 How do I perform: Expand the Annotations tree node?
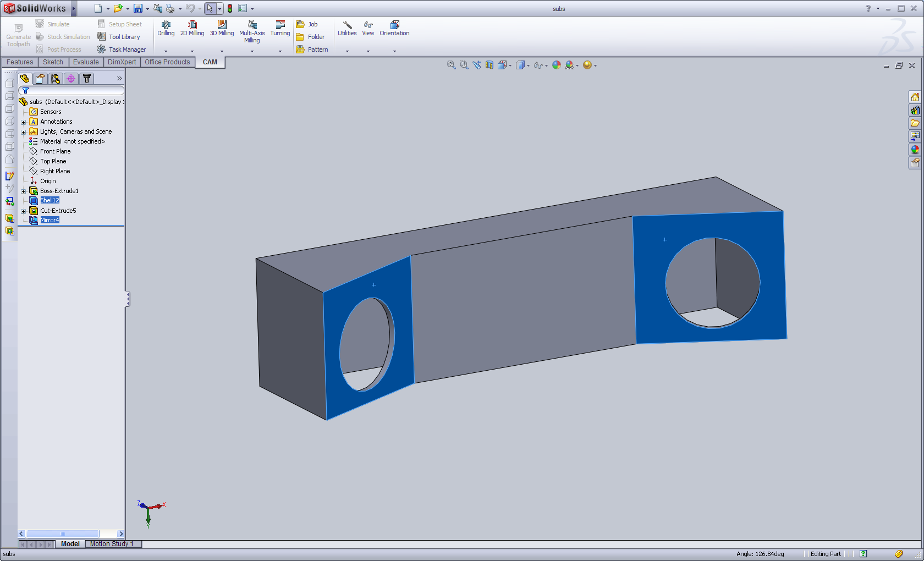tap(24, 122)
